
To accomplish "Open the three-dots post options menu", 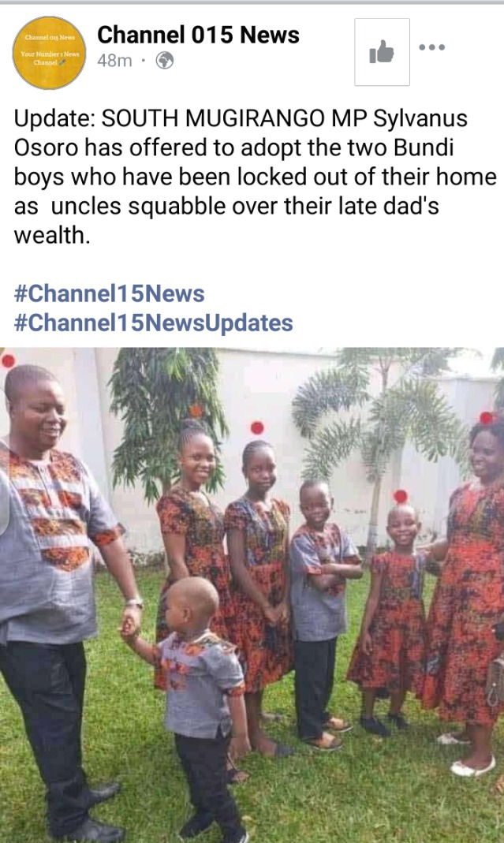I will (432, 47).
